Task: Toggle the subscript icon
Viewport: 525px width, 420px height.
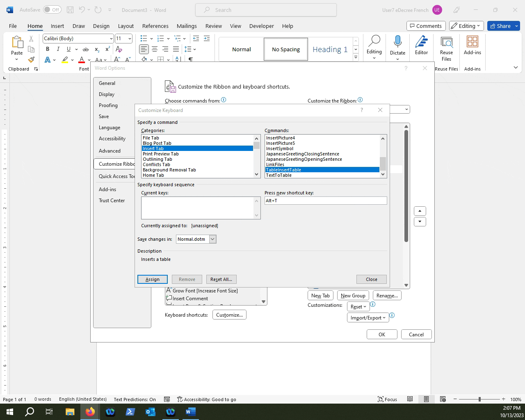Action: click(97, 50)
